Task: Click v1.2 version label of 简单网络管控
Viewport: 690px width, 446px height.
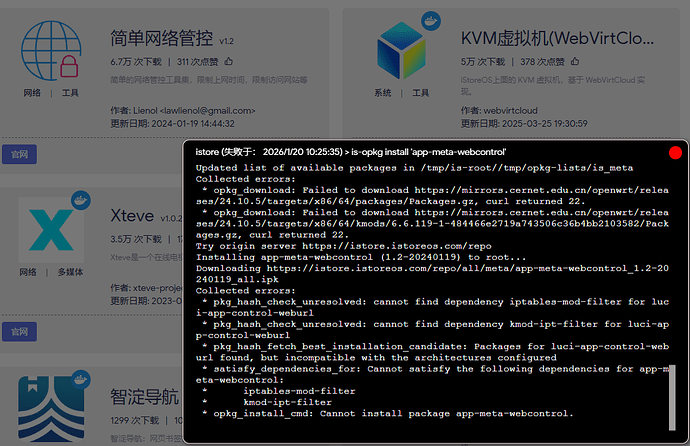Action: pos(227,41)
